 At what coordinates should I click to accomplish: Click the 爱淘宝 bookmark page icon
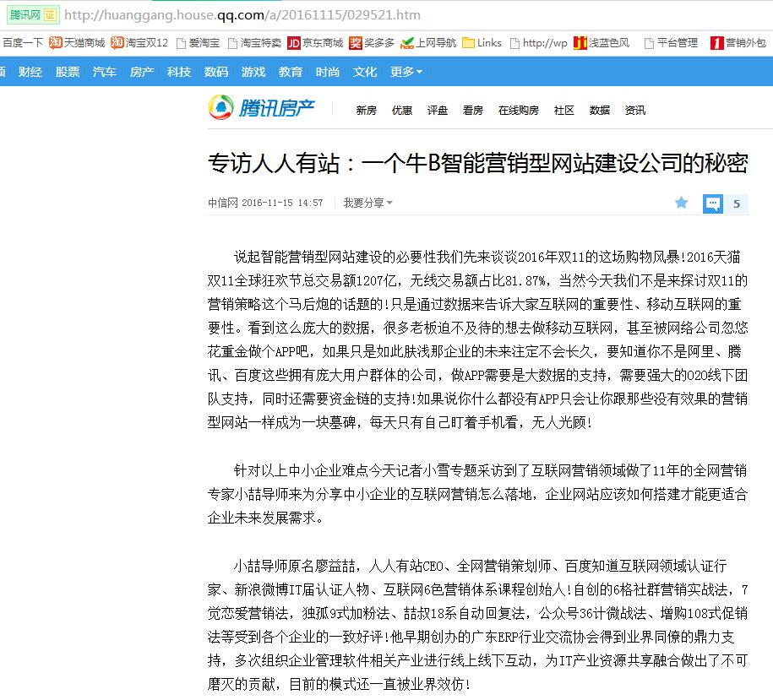tap(182, 43)
